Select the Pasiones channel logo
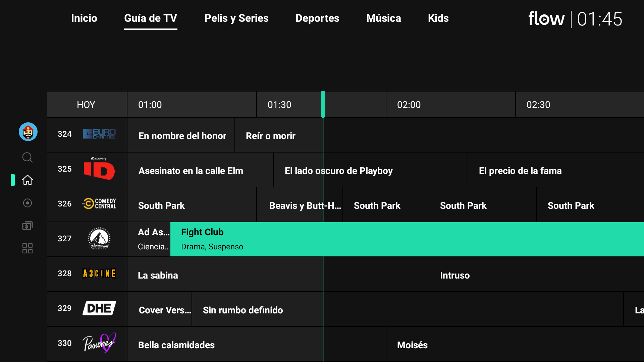 coord(99,343)
